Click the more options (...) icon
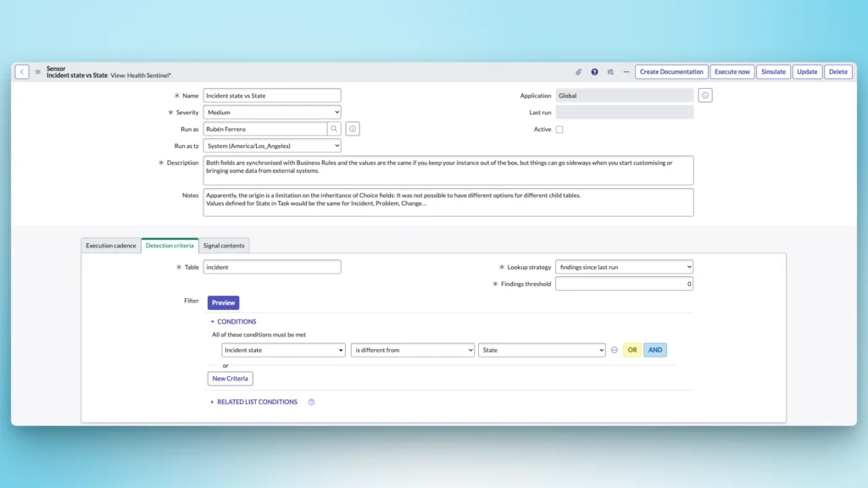 (626, 72)
